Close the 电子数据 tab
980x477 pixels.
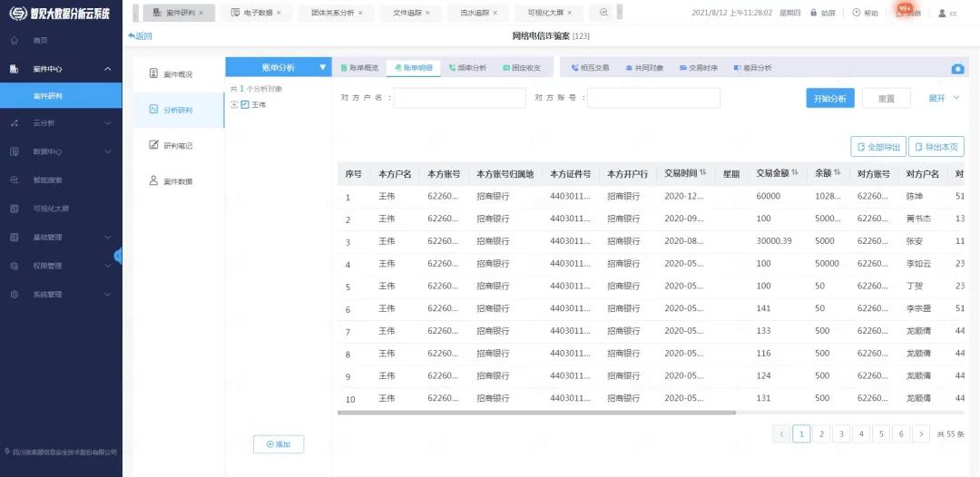point(279,13)
